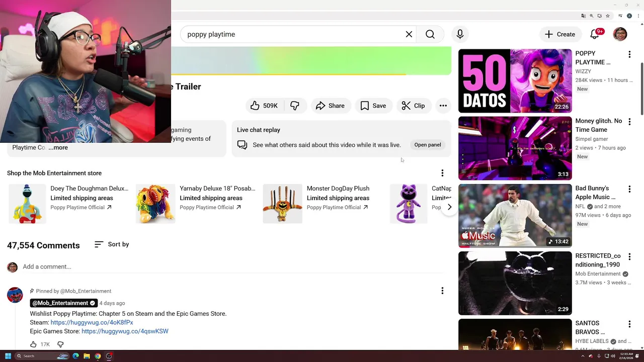644x362 pixels.
Task: Open the notifications bell with 9+ badge
Action: [x=595, y=34]
